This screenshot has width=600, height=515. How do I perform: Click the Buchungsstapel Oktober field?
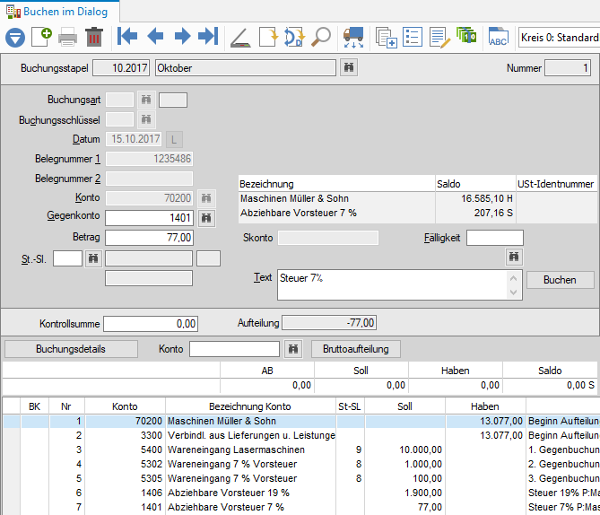[245, 68]
